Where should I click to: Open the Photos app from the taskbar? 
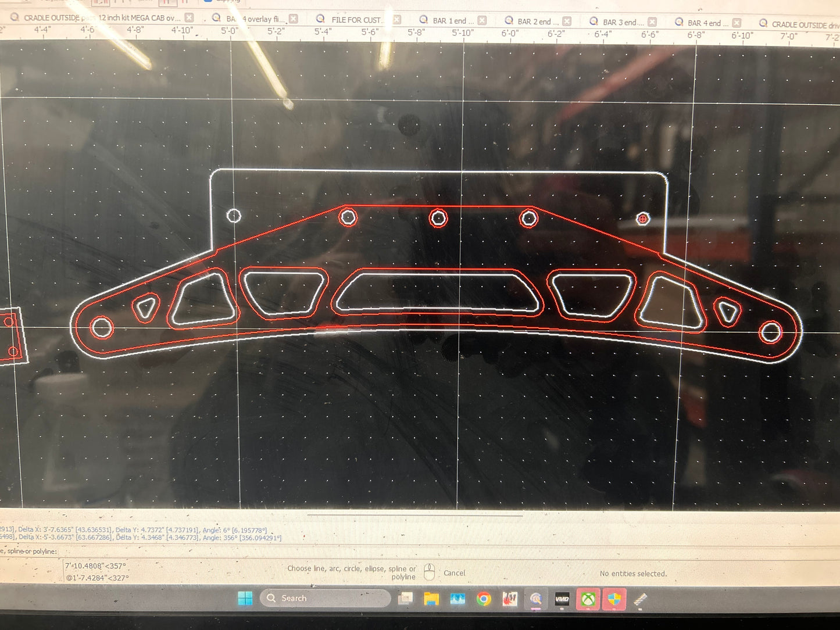[x=457, y=598]
